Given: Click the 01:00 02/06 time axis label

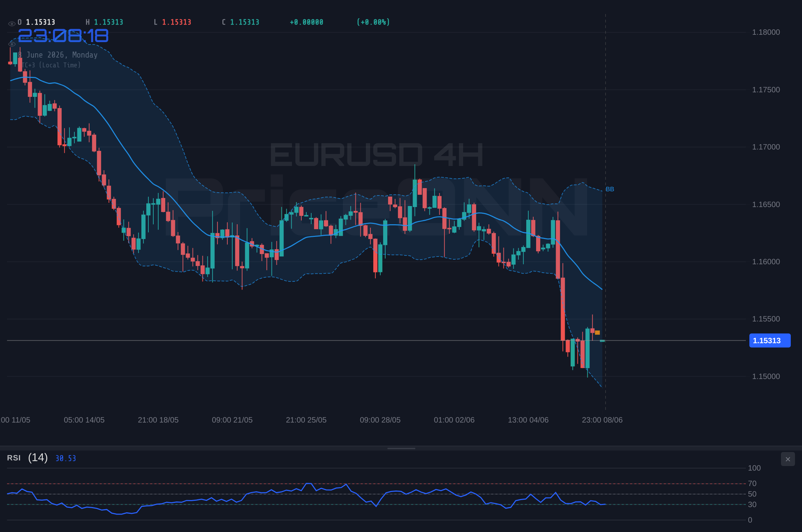Looking at the screenshot, I should click(x=454, y=420).
